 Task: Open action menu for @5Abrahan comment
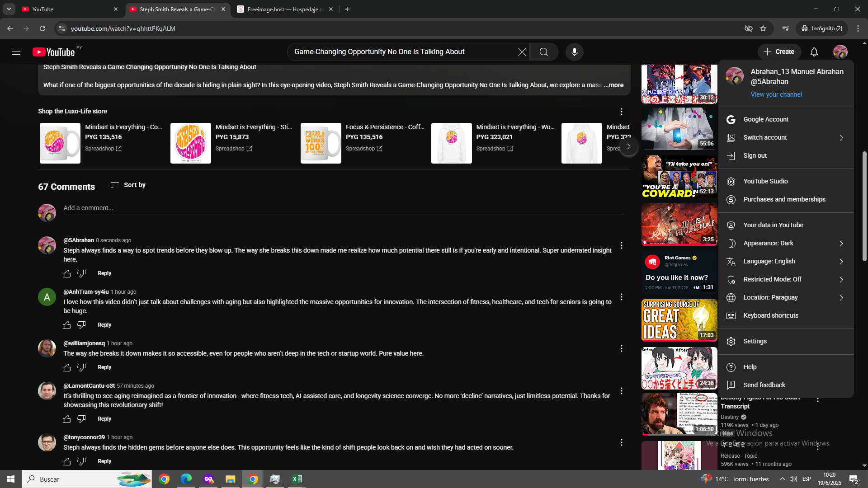[622, 245]
